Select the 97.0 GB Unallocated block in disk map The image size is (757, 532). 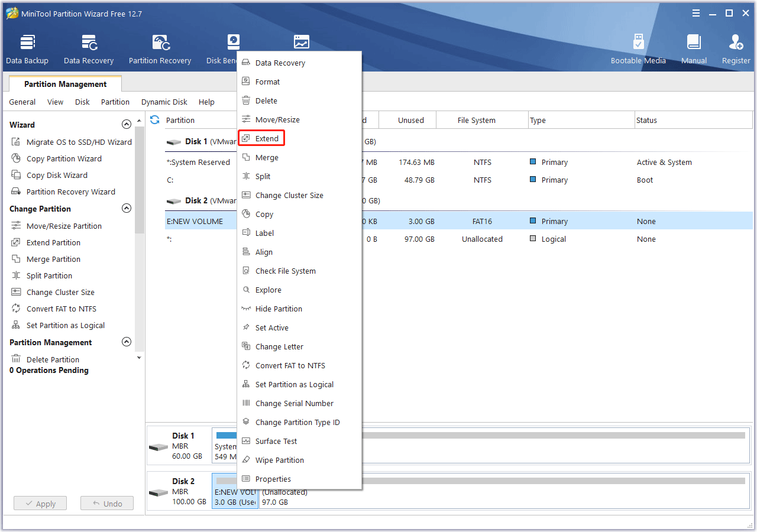506,491
